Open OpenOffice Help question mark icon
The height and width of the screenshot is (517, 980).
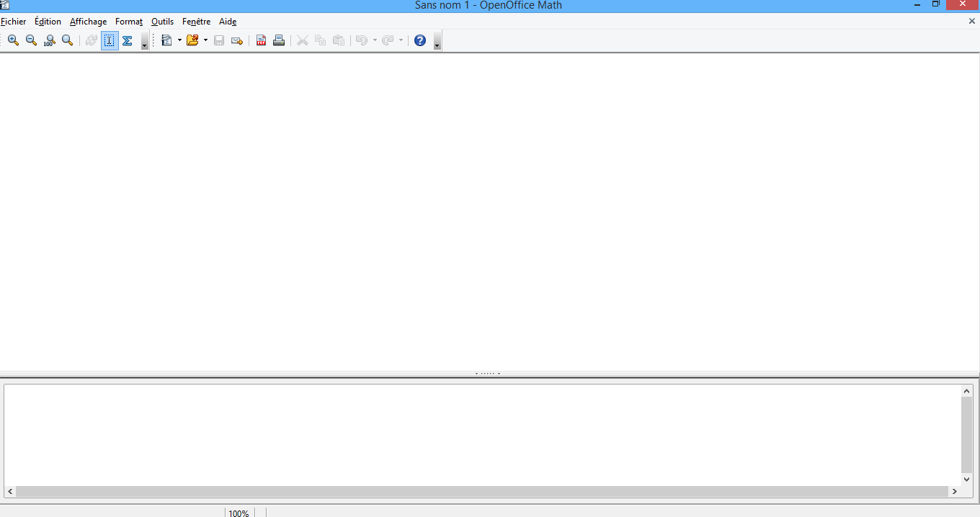420,40
